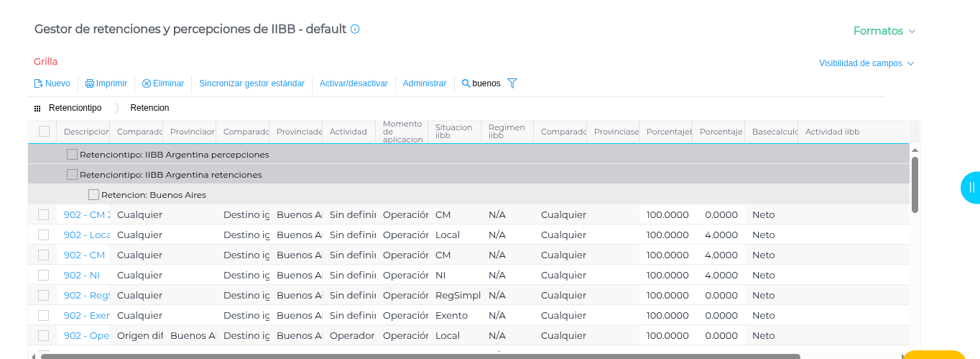Screen dimensions: 980x359
Task: Check the Retencion: Buenos Aires group checkbox
Action: click(x=93, y=194)
